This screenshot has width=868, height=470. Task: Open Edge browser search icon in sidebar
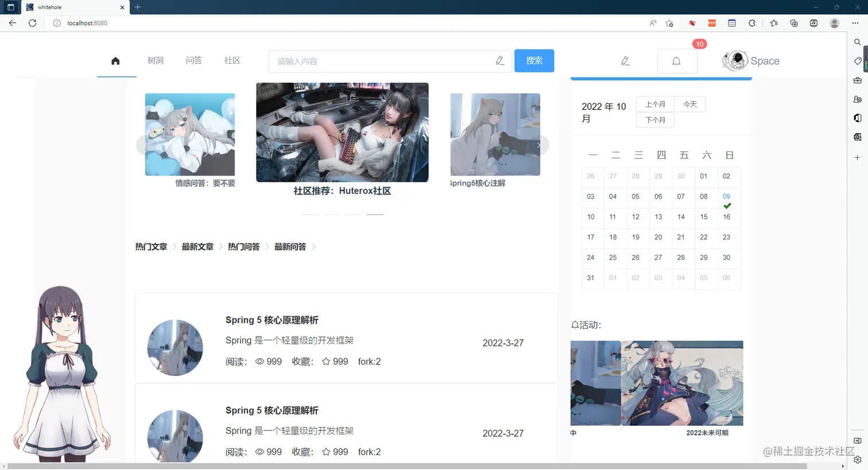(x=857, y=42)
